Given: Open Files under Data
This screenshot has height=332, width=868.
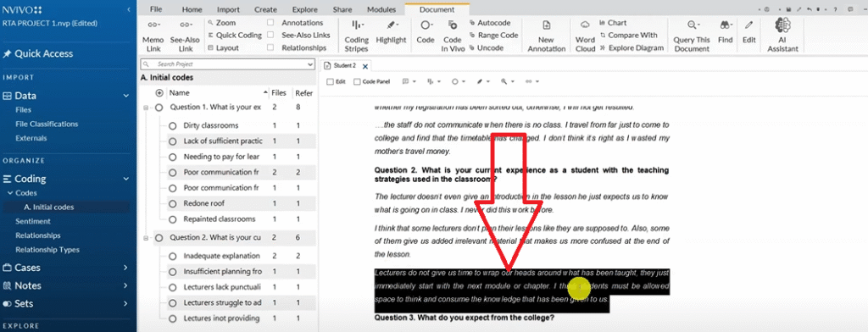Looking at the screenshot, I should (x=23, y=109).
